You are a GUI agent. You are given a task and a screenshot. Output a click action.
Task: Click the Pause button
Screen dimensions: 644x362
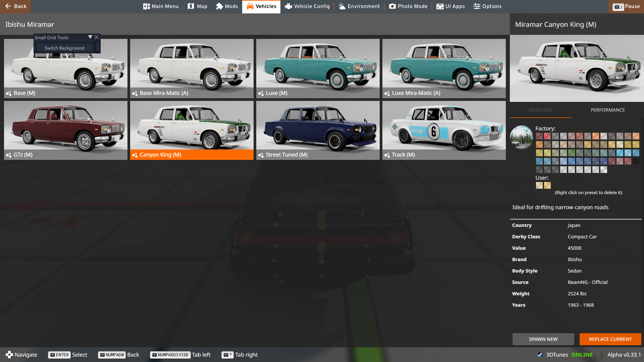coord(626,6)
